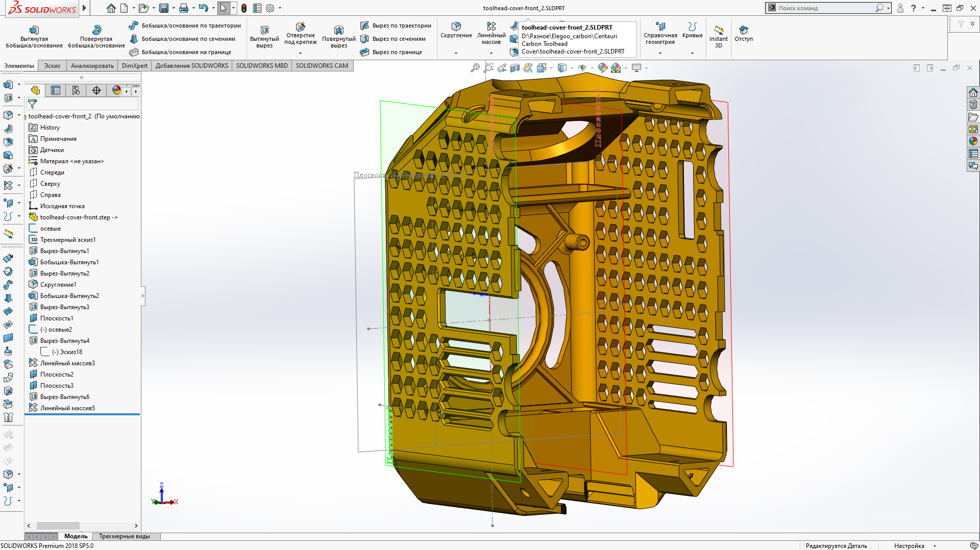
Task: Open Display Style dropdown arrow
Action: (x=572, y=68)
